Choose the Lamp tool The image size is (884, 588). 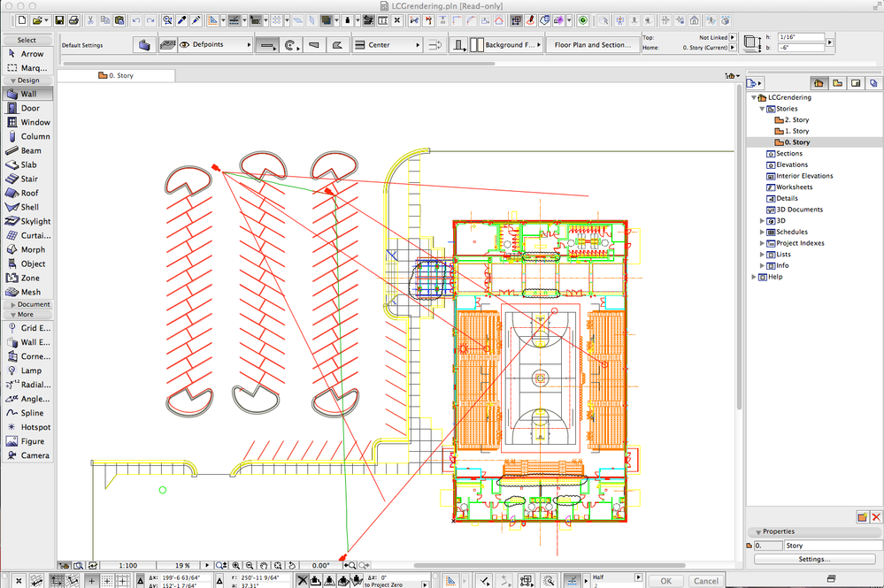pyautogui.click(x=28, y=370)
